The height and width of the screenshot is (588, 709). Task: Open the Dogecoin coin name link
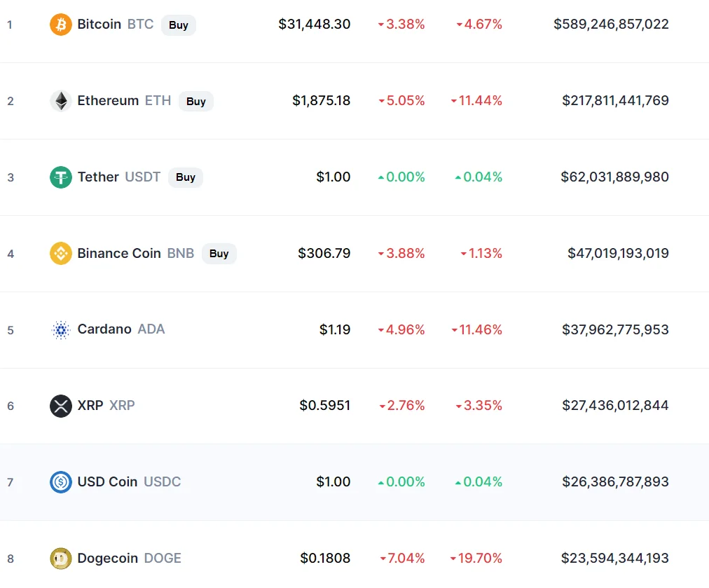pos(108,558)
